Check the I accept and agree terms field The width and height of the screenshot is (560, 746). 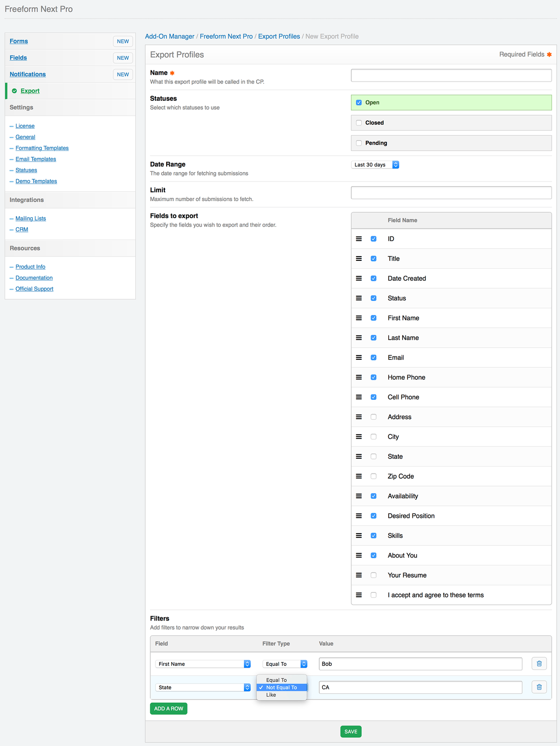tap(373, 595)
